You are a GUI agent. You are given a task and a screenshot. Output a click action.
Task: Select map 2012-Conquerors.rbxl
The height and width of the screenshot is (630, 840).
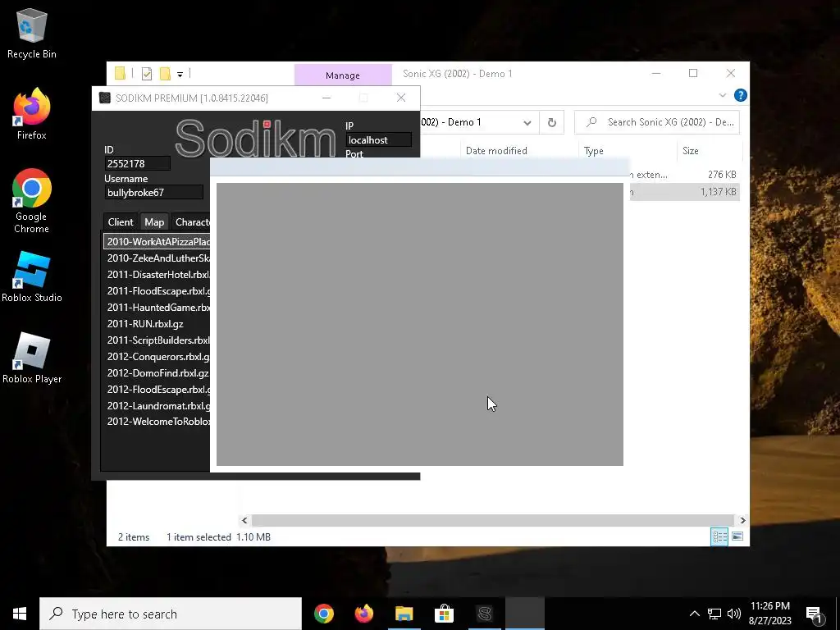click(x=157, y=357)
